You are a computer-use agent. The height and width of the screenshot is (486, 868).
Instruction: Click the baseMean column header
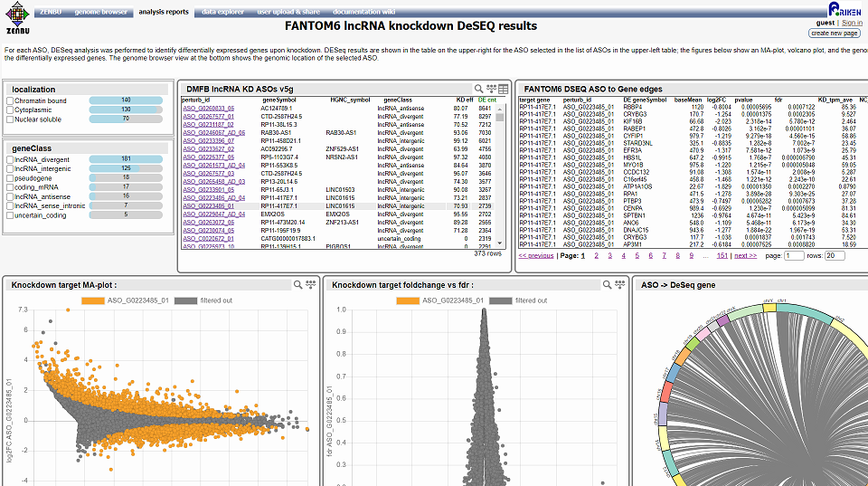688,100
